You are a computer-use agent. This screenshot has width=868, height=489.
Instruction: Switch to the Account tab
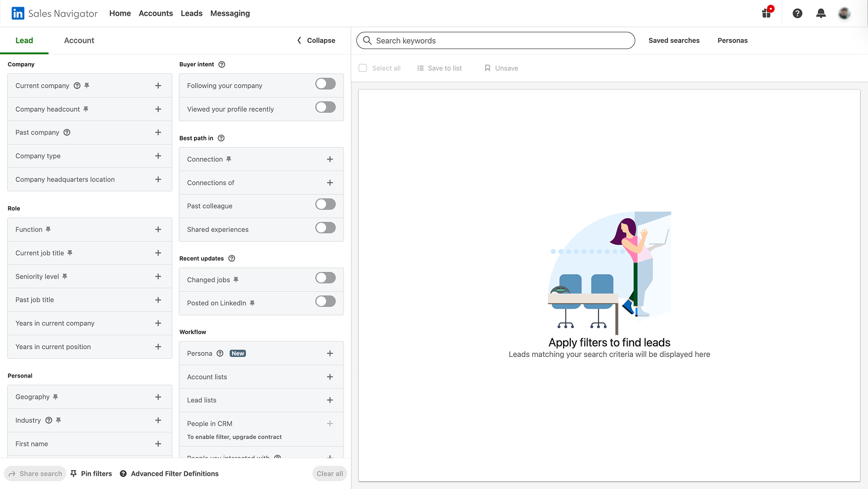pos(78,40)
